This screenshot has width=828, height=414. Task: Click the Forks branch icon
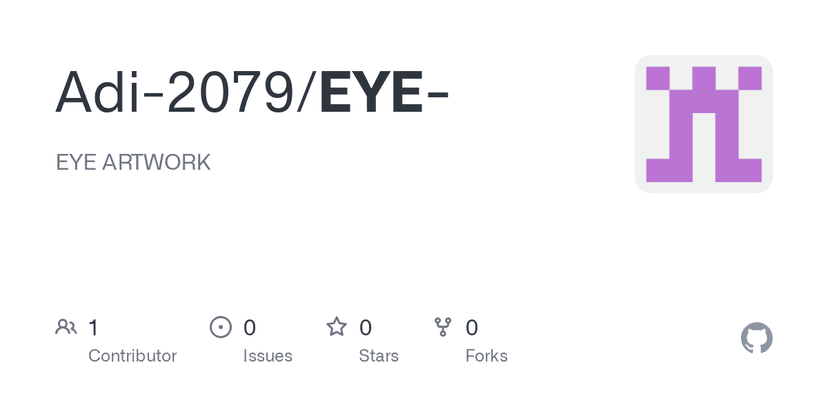[x=443, y=327]
